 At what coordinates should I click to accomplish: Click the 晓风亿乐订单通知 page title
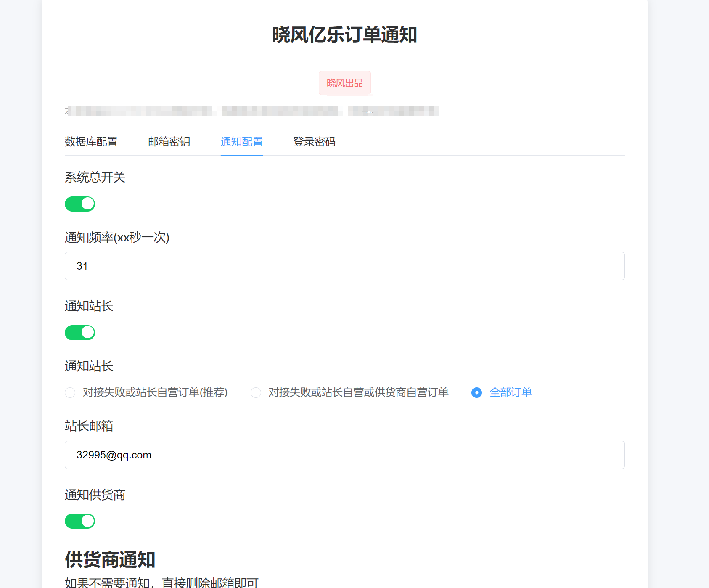(x=344, y=35)
